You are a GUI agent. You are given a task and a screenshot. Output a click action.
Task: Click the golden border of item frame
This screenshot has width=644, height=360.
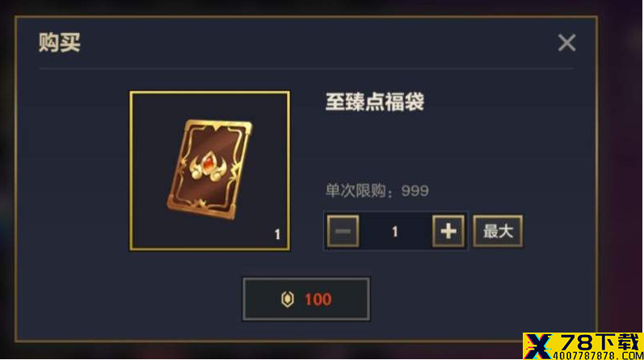pyautogui.click(x=210, y=92)
